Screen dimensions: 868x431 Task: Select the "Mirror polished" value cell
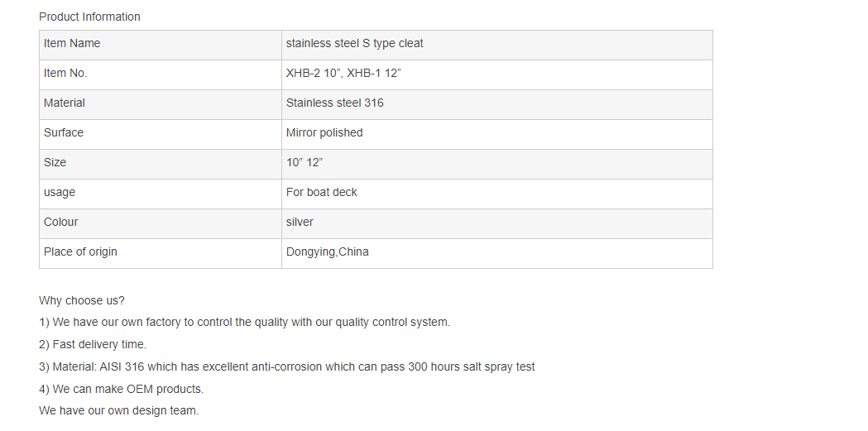[324, 132]
